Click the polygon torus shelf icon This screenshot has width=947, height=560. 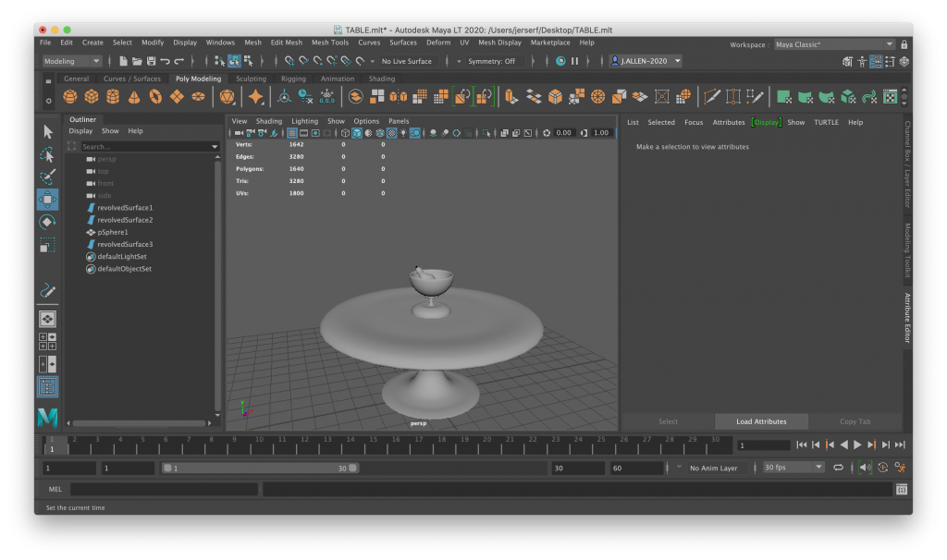tap(154, 96)
